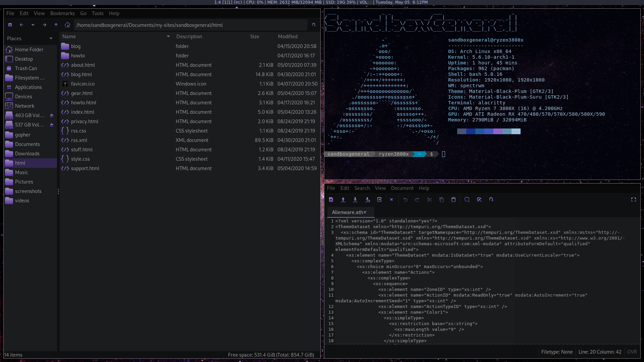Viewport: 644px width, 362px height.
Task: Click the dark blue neofetch color block
Action: click(x=471, y=131)
